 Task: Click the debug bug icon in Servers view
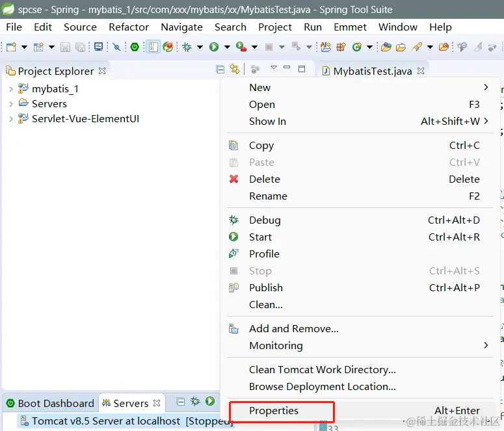pyautogui.click(x=195, y=401)
